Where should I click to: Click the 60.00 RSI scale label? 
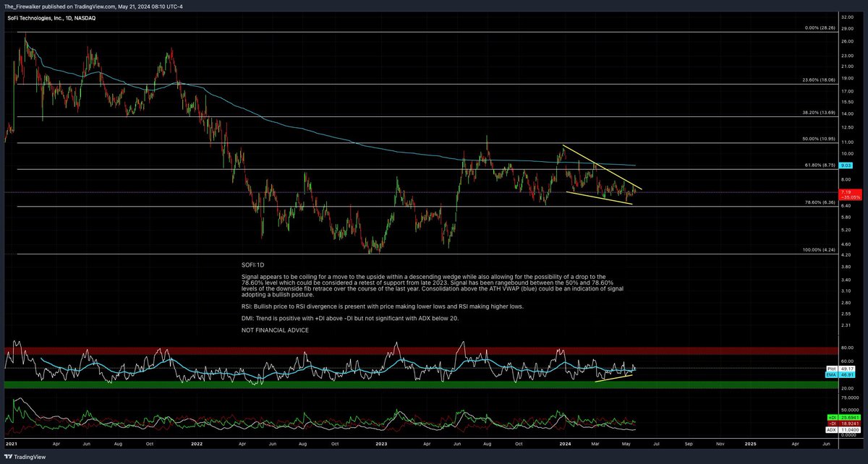(848, 362)
